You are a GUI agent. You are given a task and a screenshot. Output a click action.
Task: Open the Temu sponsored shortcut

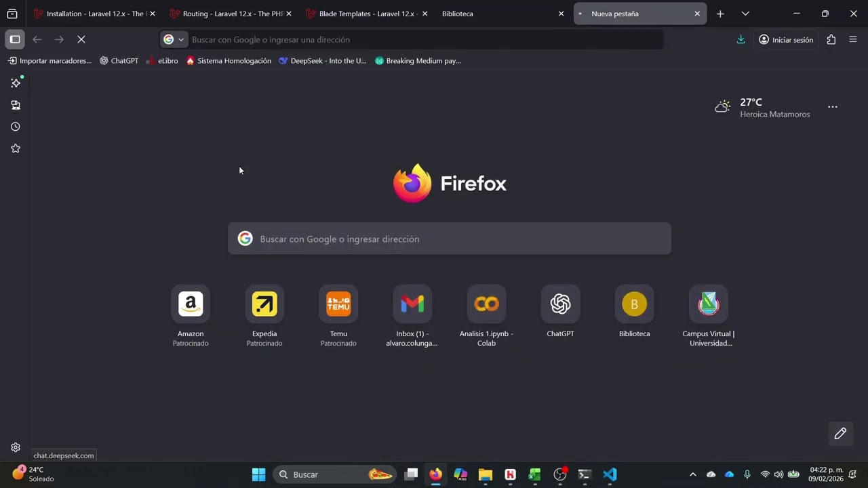click(x=338, y=317)
